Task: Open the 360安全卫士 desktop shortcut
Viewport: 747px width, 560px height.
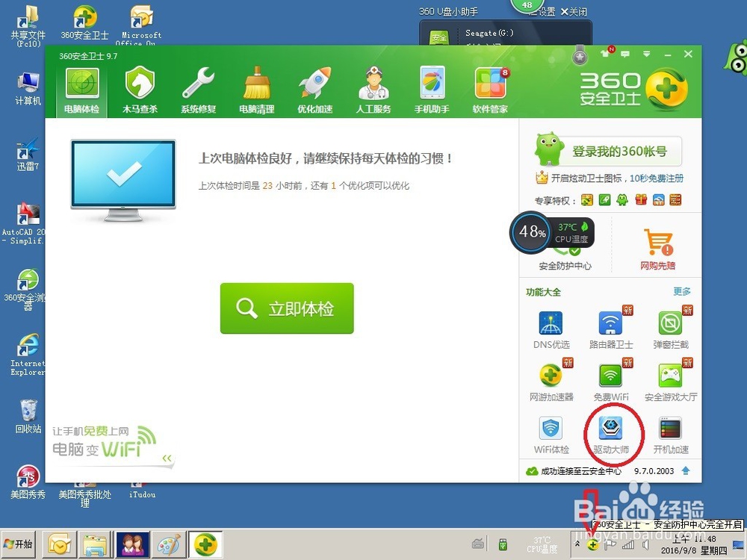Action: (x=85, y=23)
